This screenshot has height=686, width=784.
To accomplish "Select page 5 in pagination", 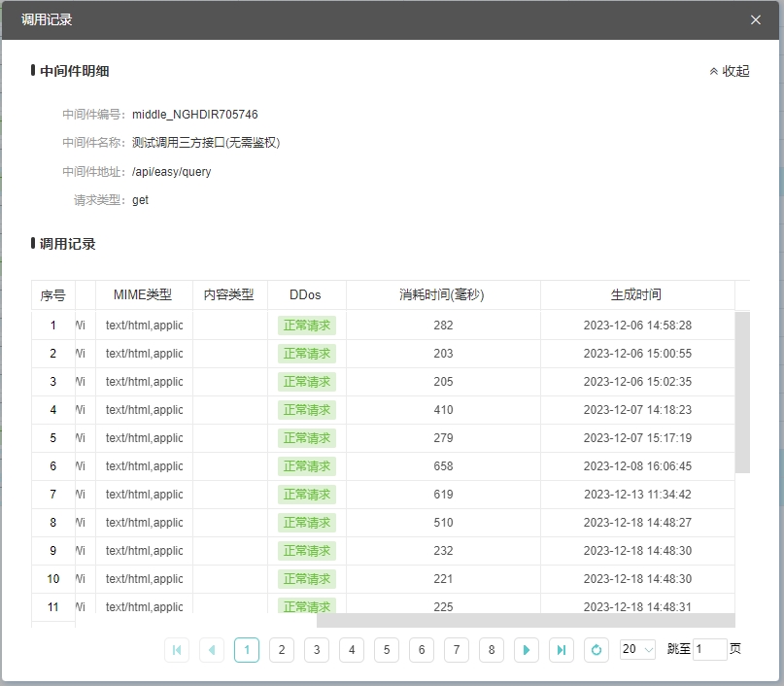I will [387, 650].
